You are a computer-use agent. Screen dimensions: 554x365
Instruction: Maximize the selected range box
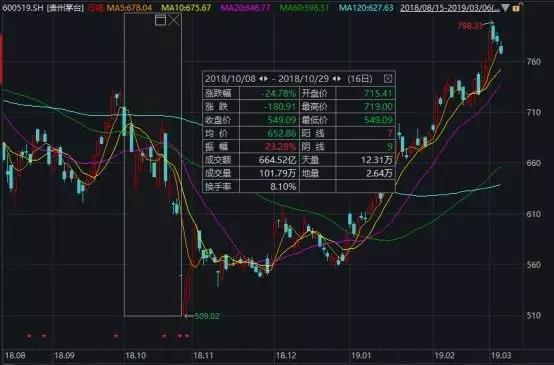click(160, 20)
